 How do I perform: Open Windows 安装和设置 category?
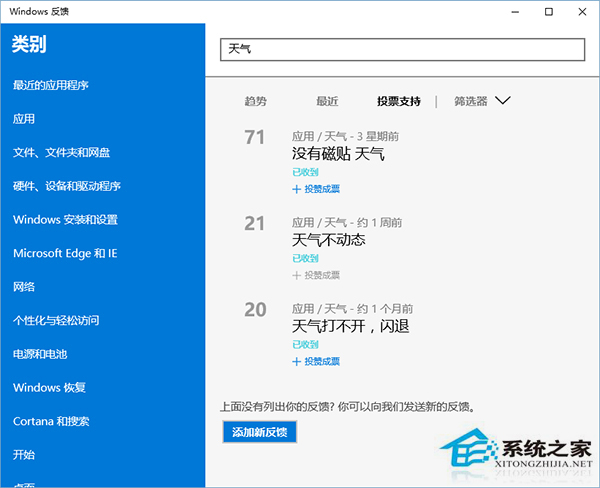pos(65,220)
